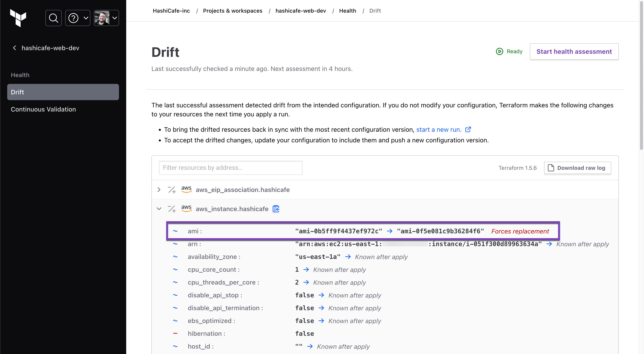Select Drift in the sidebar
Image resolution: width=644 pixels, height=354 pixels.
(63, 92)
